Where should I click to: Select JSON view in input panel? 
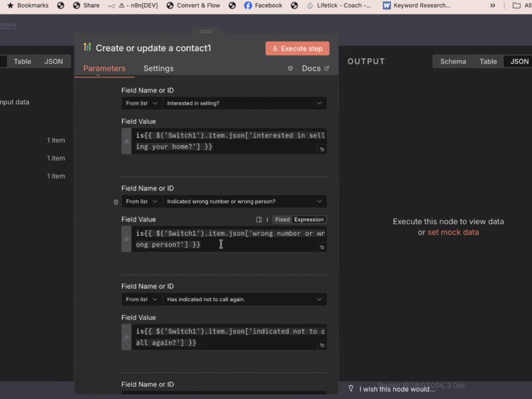(54, 61)
